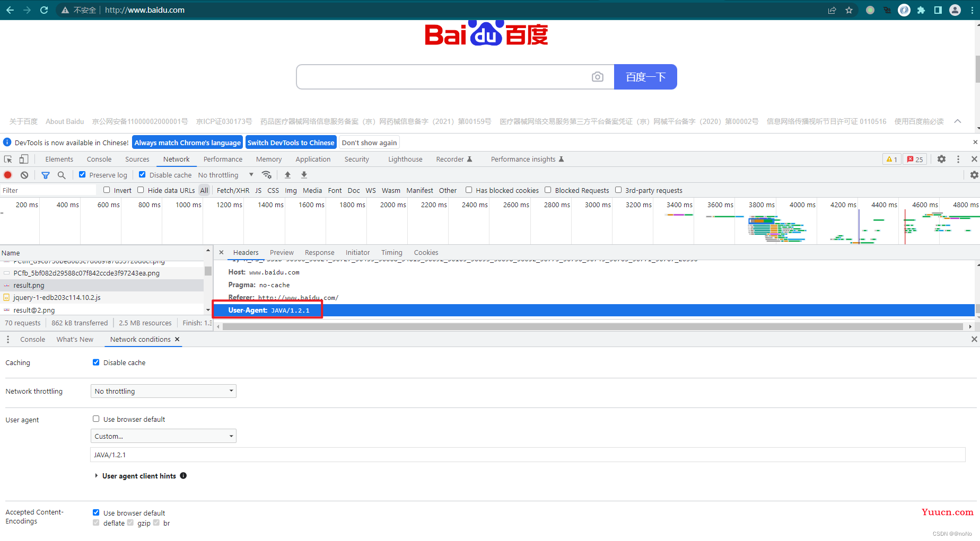Open network panel settings gear
This screenshot has height=541, width=980.
(974, 175)
